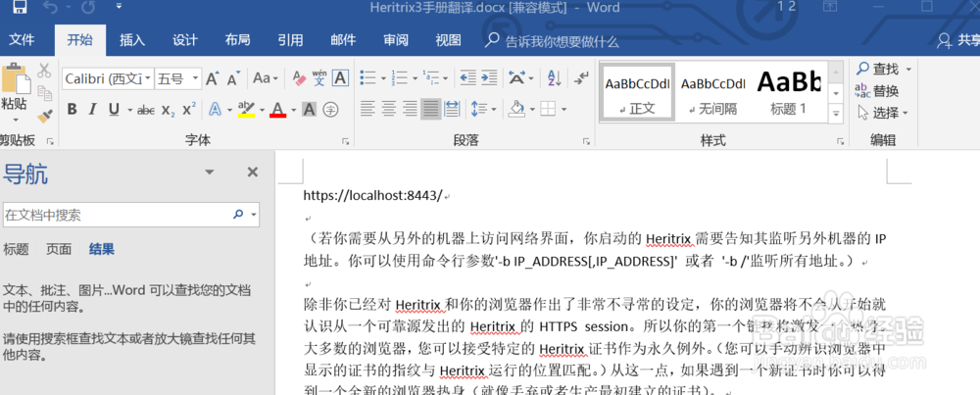The height and width of the screenshot is (395, 980).
Task: Open the font color dropdown arrow
Action: coord(292,110)
